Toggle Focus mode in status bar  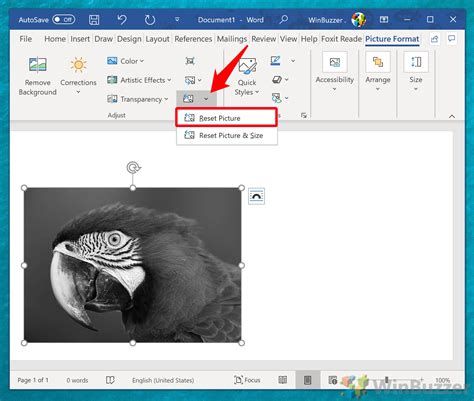[247, 380]
